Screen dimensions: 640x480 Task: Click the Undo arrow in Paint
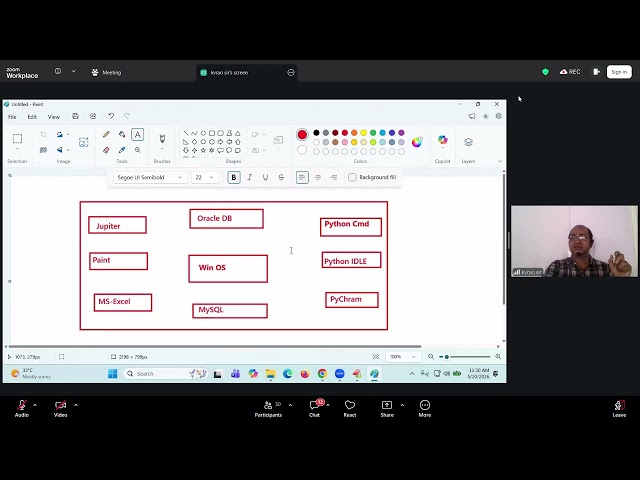pos(111,116)
